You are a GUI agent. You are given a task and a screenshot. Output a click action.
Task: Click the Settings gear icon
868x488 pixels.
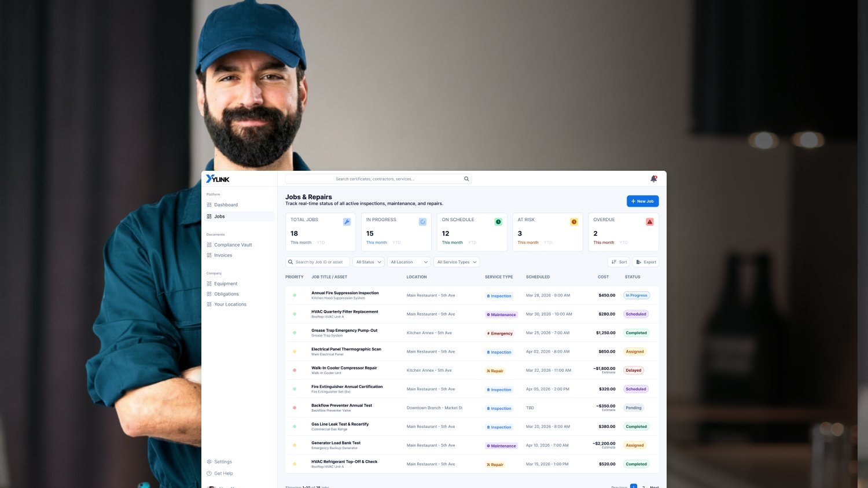[209, 462]
